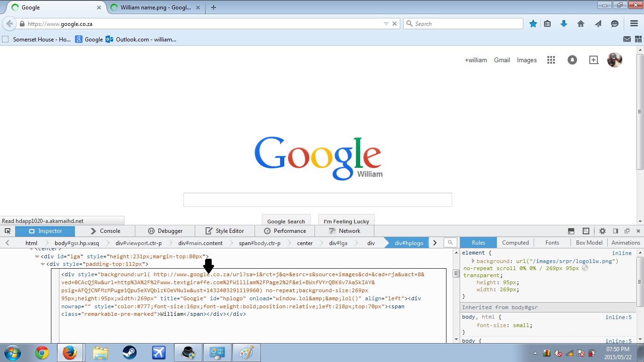Click the tile grid icon in bookmarks bar

(x=638, y=40)
